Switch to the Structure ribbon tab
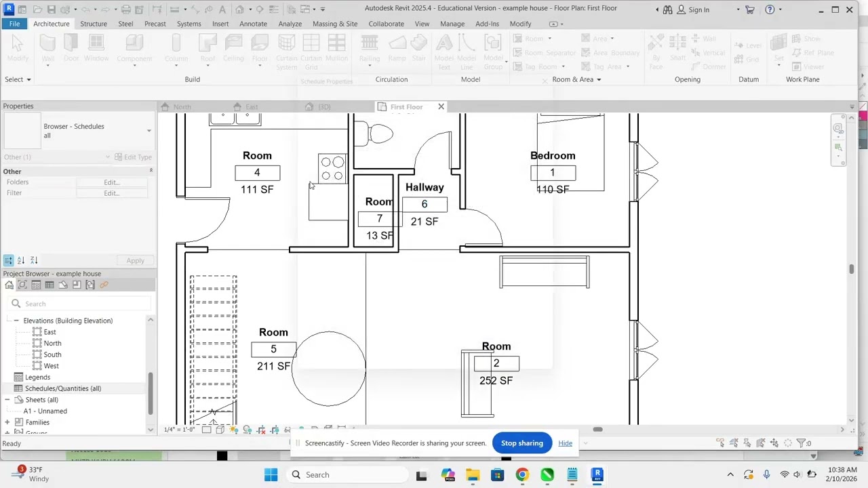The height and width of the screenshot is (488, 868). tap(94, 24)
